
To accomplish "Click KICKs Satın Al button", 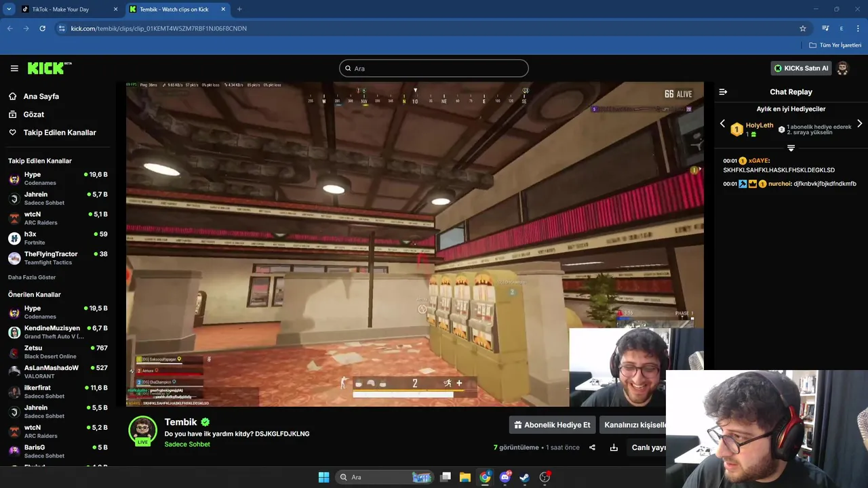I will coord(801,68).
